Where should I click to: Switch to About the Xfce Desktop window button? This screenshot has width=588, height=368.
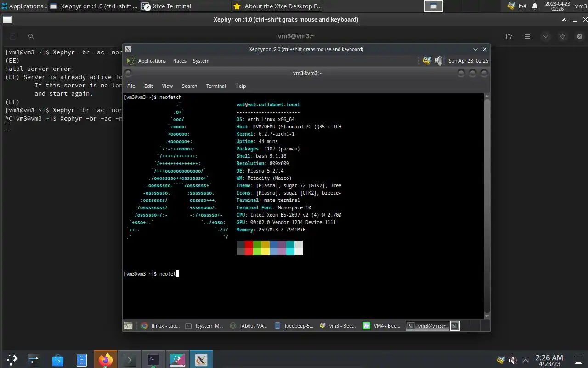click(x=277, y=6)
